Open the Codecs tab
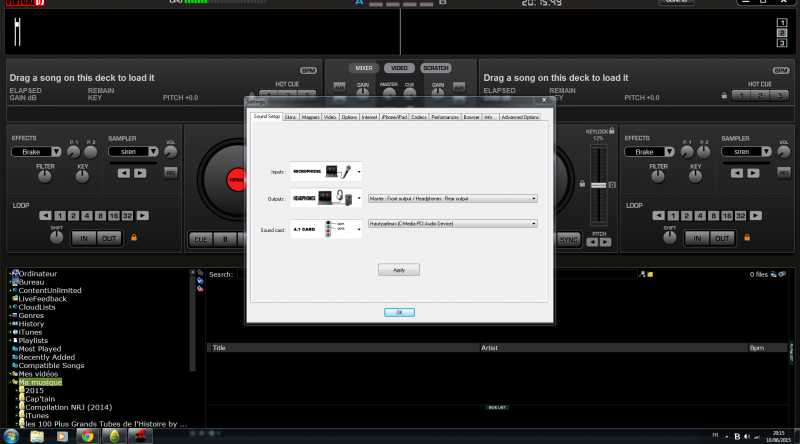The width and height of the screenshot is (800, 444). tap(419, 117)
